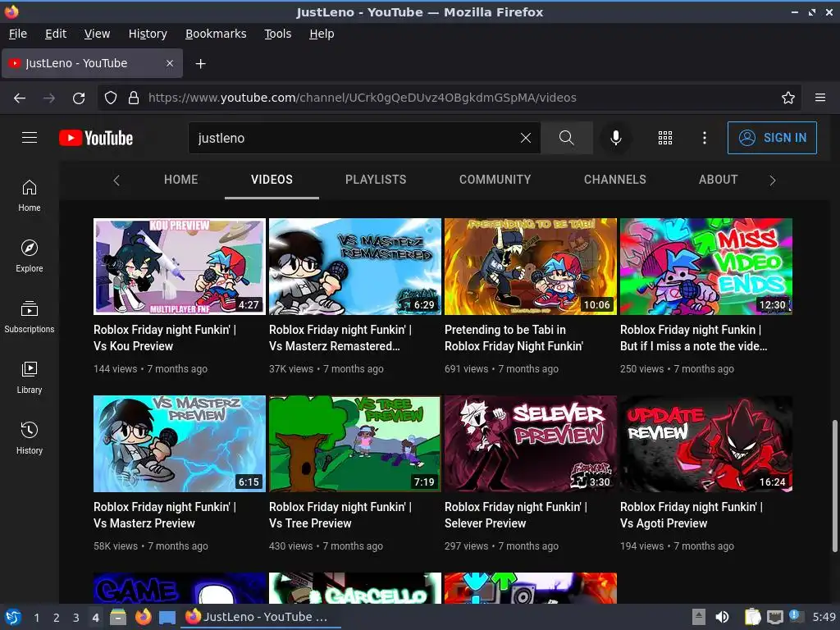Open the YouTube guide hamburger menu
Image resolution: width=840 pixels, height=630 pixels.
(30, 138)
